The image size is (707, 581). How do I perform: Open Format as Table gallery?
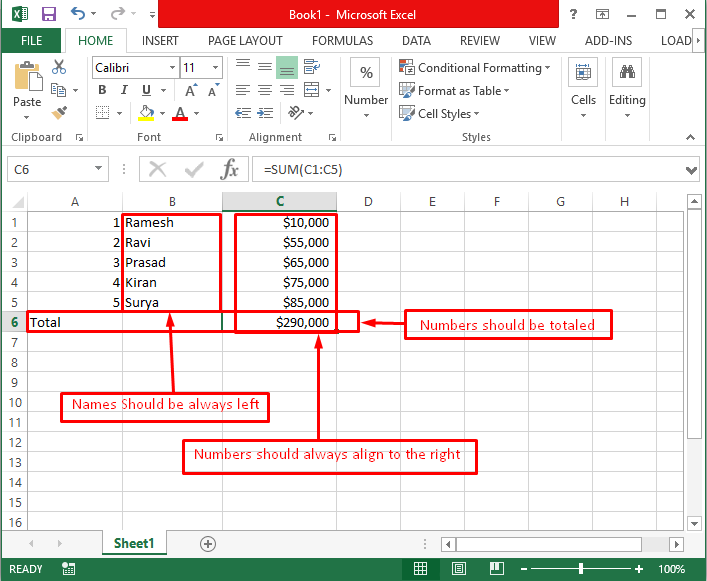[454, 91]
